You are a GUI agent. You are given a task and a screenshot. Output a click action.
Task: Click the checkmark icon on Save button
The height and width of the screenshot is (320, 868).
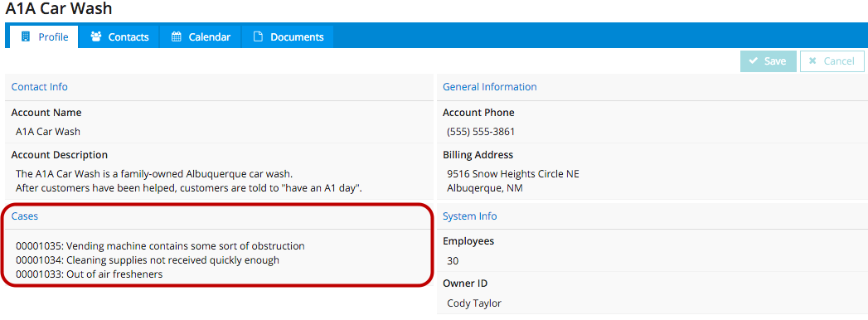click(754, 61)
